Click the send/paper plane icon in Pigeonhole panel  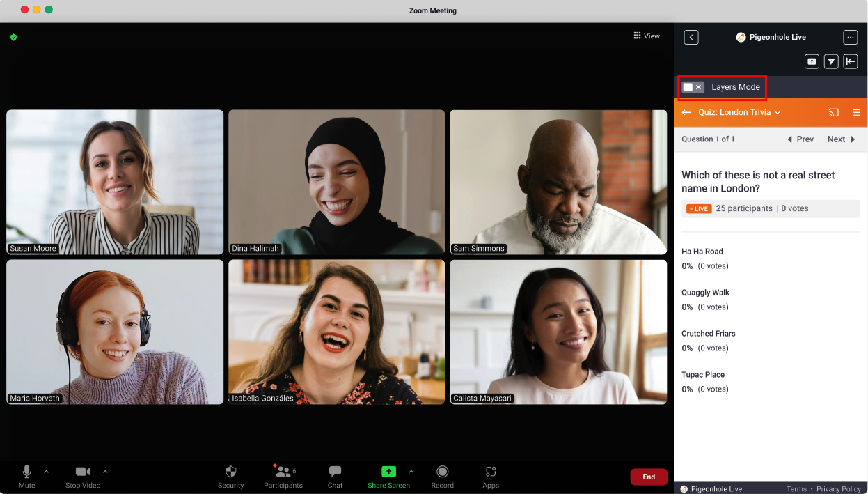pyautogui.click(x=831, y=61)
